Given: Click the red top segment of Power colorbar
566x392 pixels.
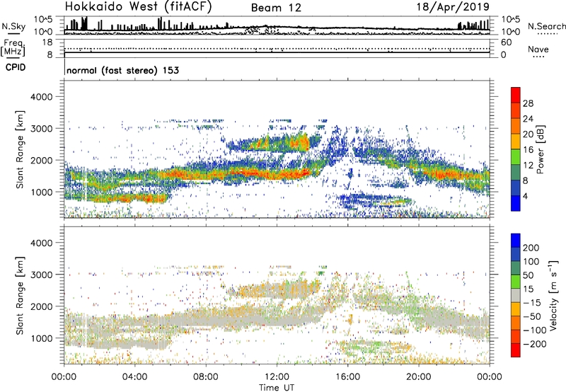Looking at the screenshot, I should click(x=516, y=95).
